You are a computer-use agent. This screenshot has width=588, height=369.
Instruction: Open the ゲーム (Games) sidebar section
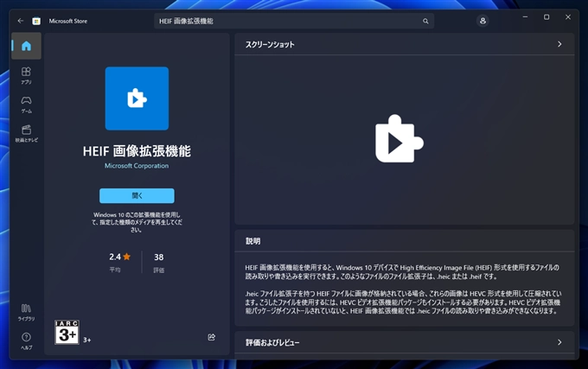26,105
